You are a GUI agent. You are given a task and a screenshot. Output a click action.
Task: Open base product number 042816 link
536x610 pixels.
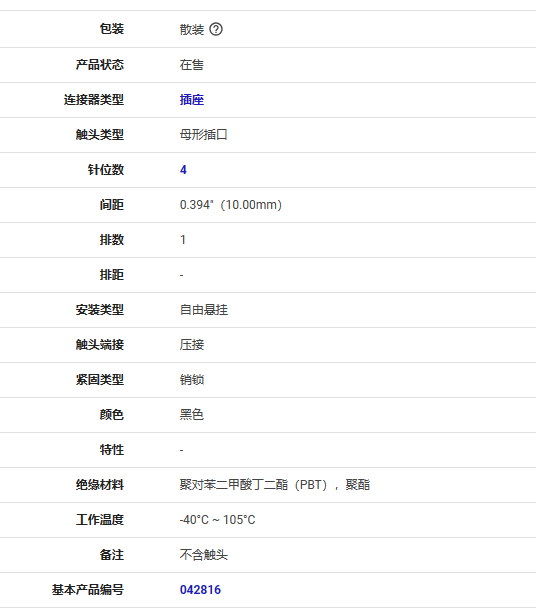(200, 590)
